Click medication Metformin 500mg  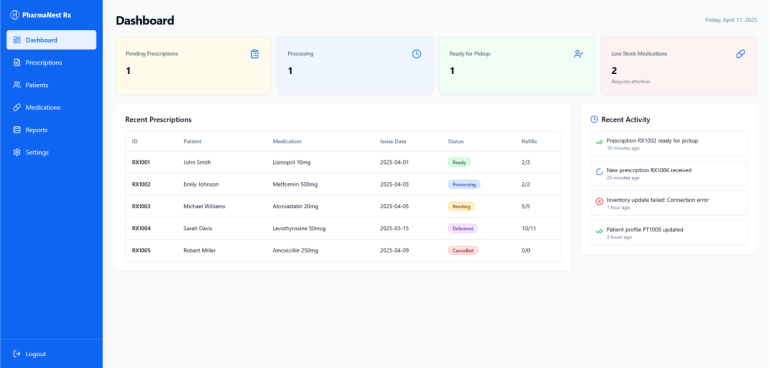pyautogui.click(x=295, y=184)
